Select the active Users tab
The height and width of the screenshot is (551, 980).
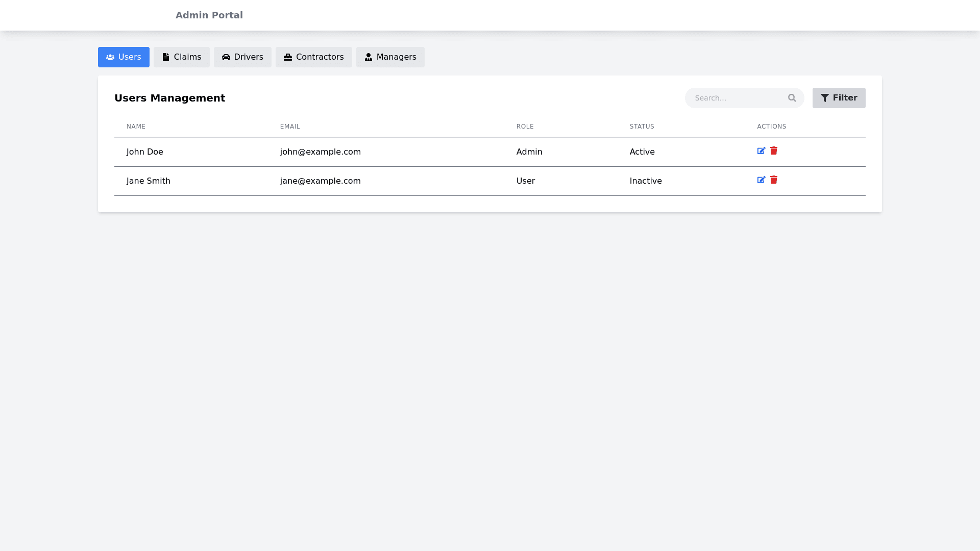point(124,57)
